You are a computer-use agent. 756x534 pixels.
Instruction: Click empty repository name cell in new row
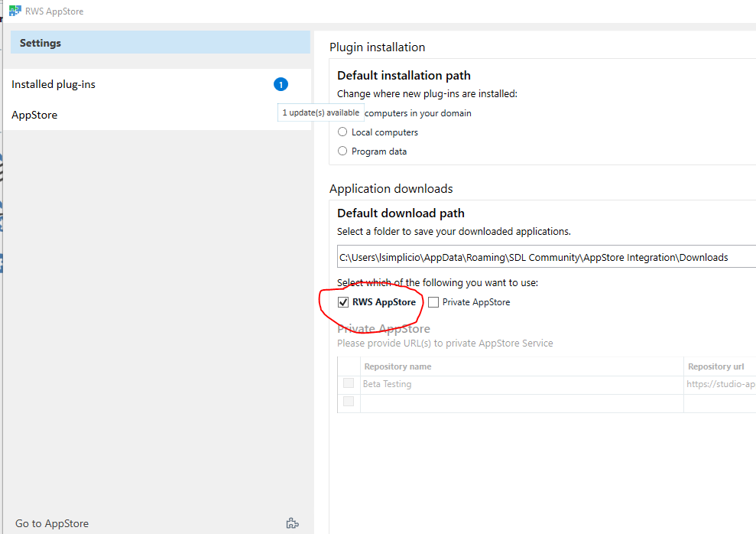(x=520, y=402)
